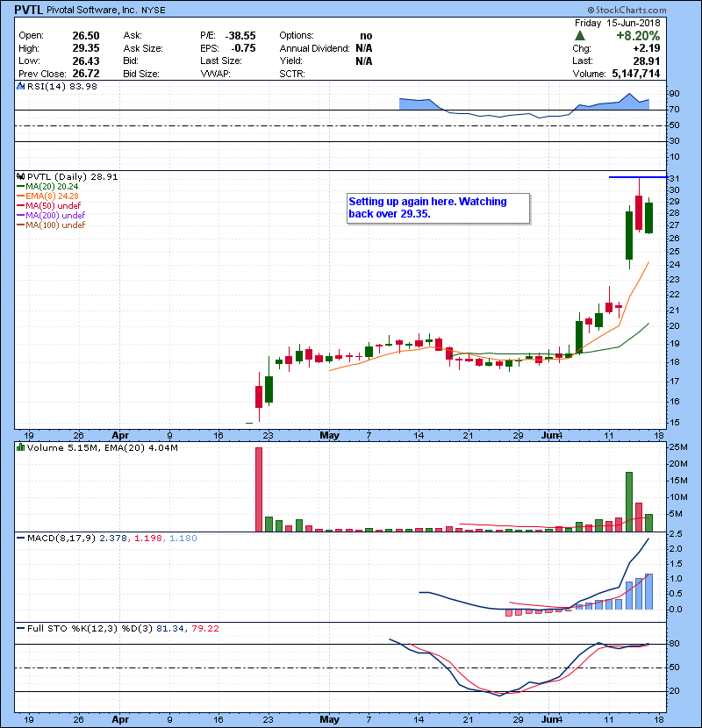Viewport: 702px width, 728px height.
Task: Select the MA(50) undef legend entry
Action: 49,205
